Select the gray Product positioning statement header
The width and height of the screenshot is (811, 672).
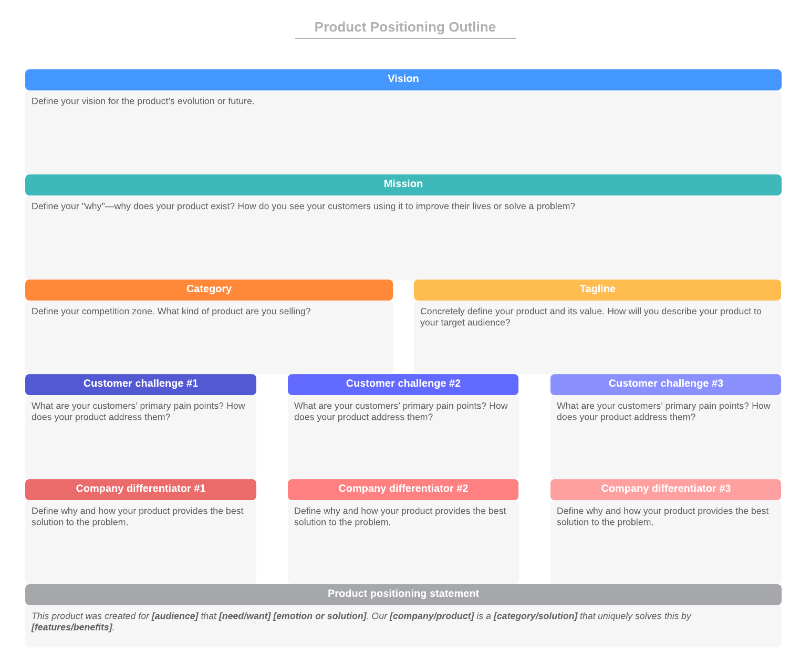tap(403, 594)
